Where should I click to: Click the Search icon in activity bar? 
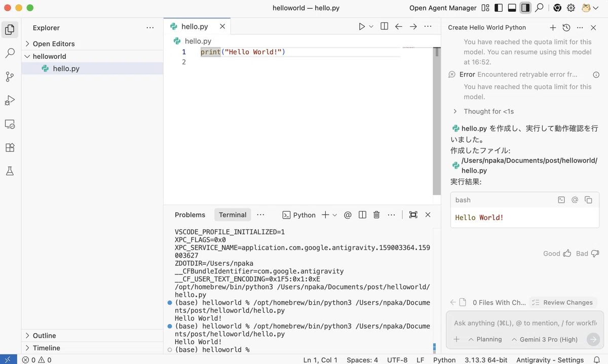10,53
